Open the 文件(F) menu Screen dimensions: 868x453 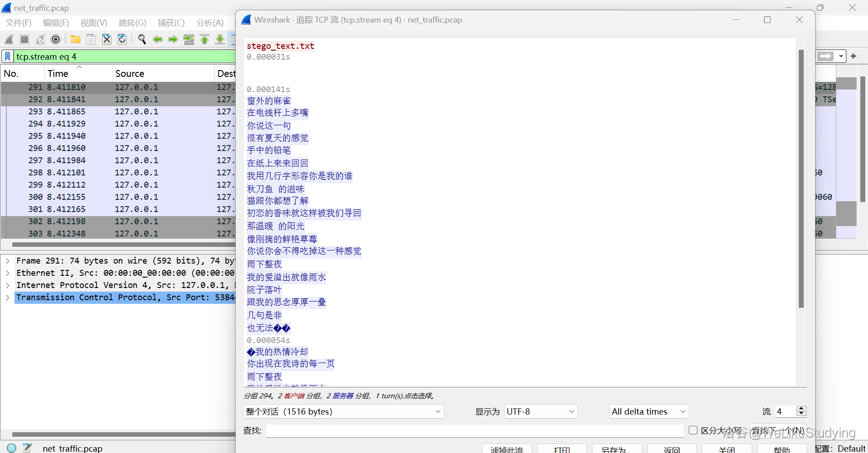(19, 23)
